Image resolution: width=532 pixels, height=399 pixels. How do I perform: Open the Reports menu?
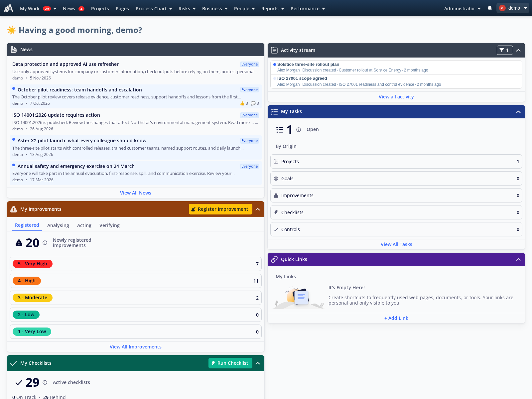pos(273,9)
